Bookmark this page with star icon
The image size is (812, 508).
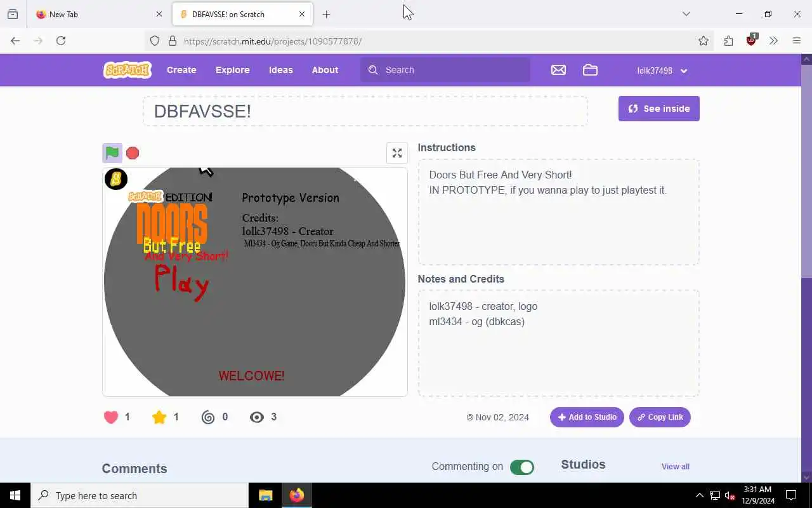(x=704, y=41)
